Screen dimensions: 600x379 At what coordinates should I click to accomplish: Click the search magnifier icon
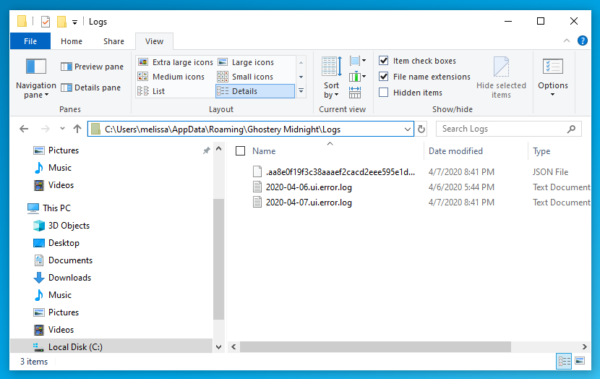click(x=571, y=129)
